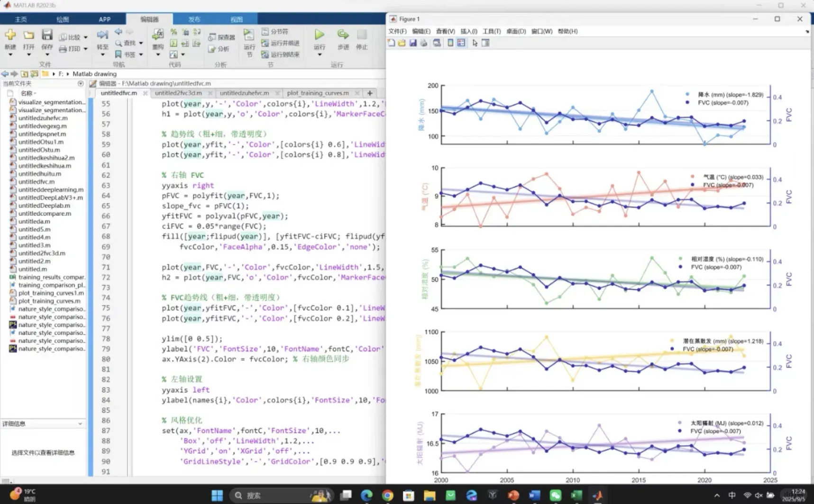Screen dimensions: 814x504
Task: Click the 新建 (New) file icon
Action: 10,35
